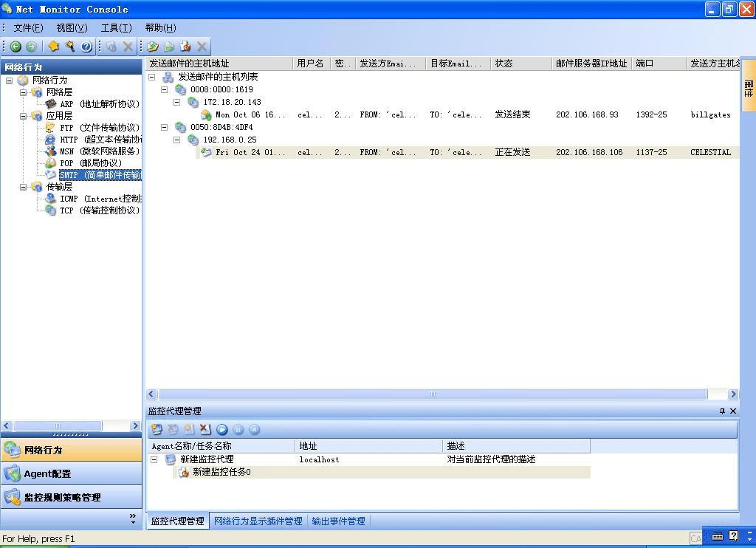Sort by 状态 column header
The image size is (756, 548).
click(521, 64)
